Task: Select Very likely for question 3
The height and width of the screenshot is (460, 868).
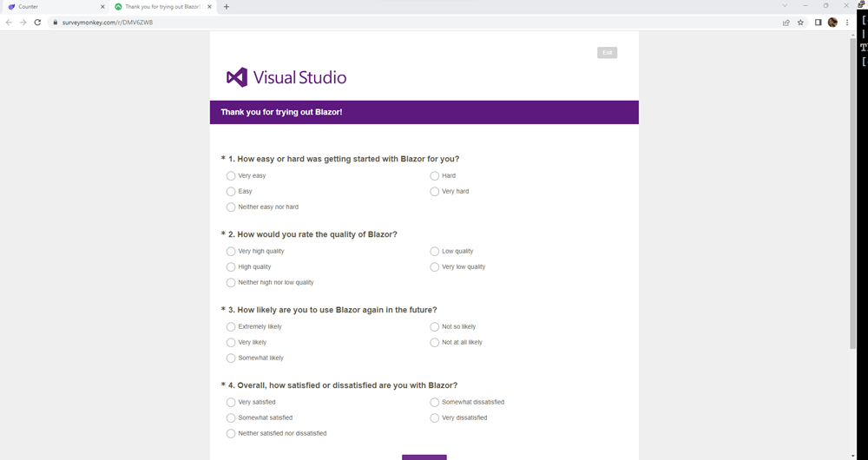Action: (231, 343)
